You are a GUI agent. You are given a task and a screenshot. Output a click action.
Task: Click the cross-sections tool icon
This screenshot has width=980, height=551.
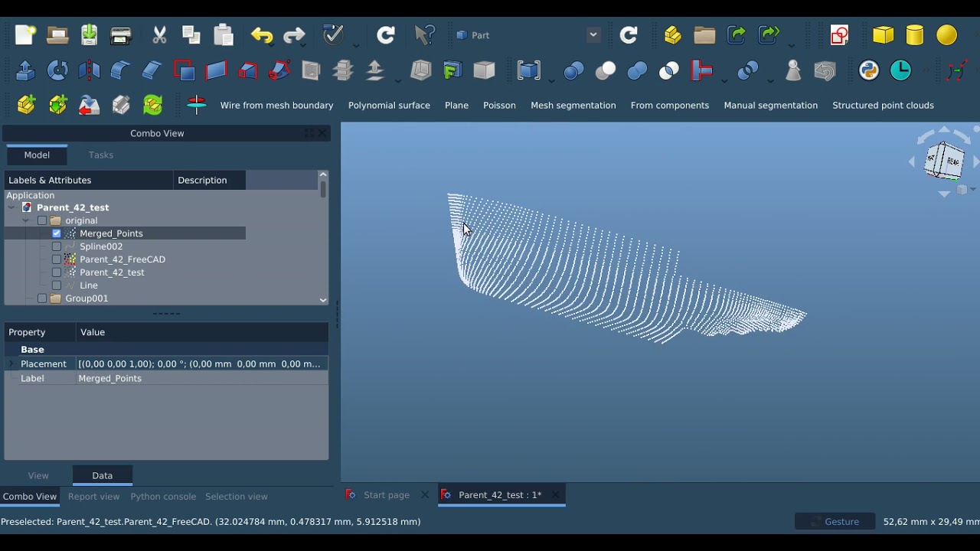pos(342,70)
